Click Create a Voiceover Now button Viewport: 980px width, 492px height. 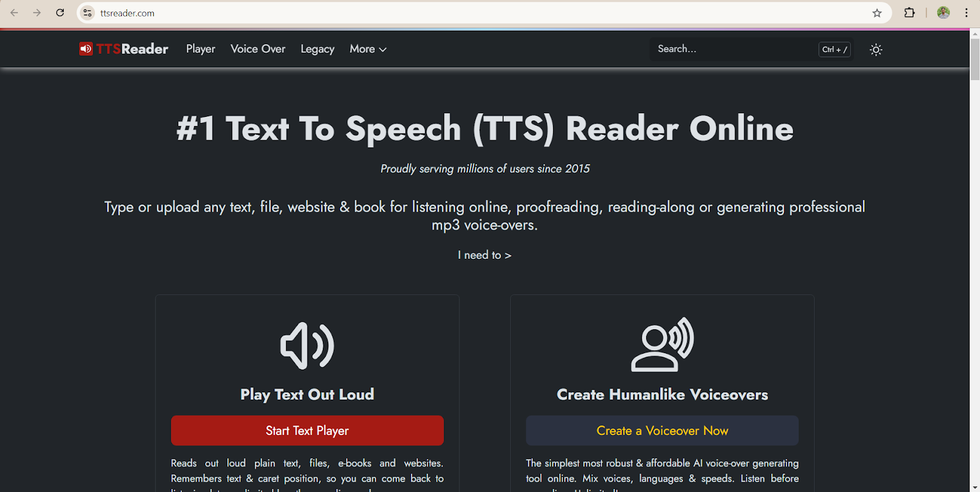point(662,431)
